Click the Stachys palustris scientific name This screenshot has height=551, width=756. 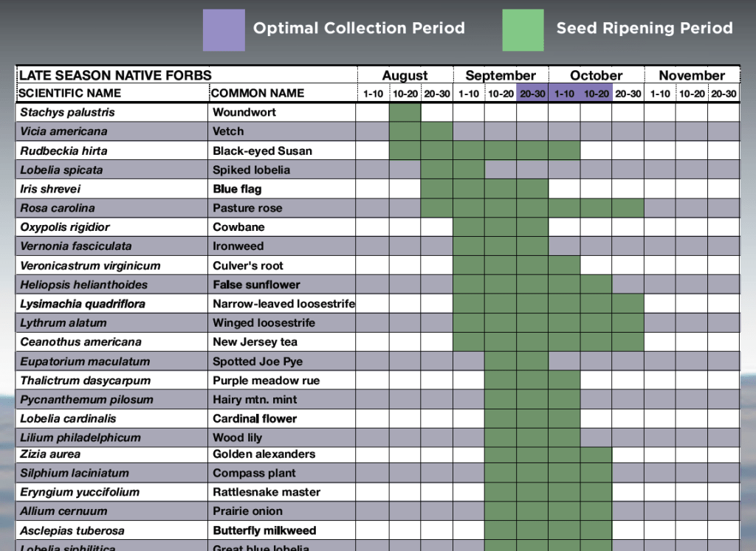click(x=67, y=113)
